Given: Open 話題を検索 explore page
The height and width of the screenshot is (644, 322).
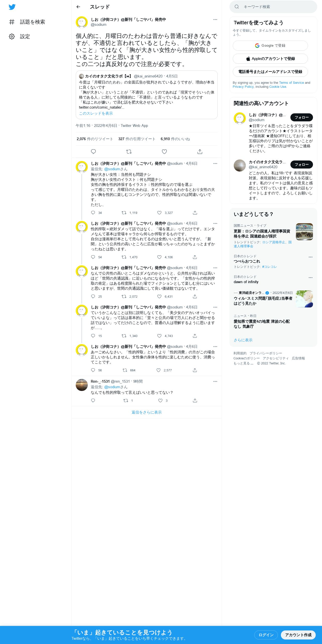Looking at the screenshot, I should coord(27,22).
